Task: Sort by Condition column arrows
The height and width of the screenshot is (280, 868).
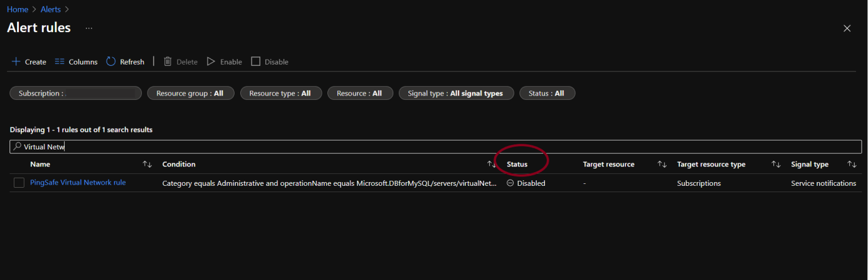Action: (492, 164)
